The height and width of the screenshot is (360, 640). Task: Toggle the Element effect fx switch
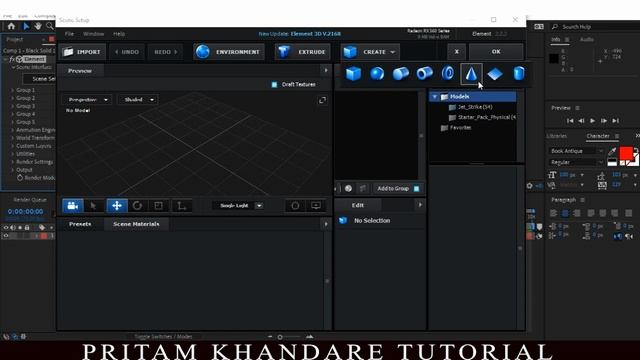[12, 59]
